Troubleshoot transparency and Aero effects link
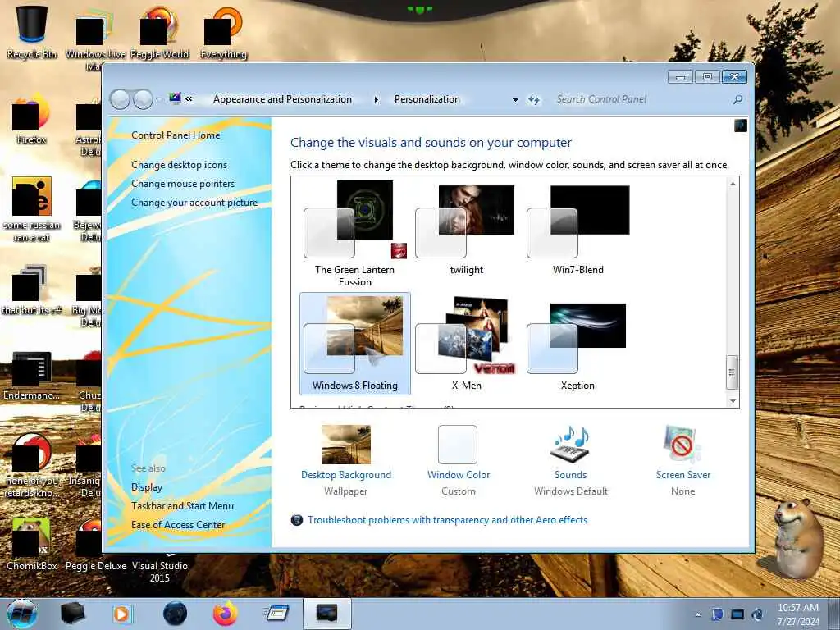 coord(447,519)
